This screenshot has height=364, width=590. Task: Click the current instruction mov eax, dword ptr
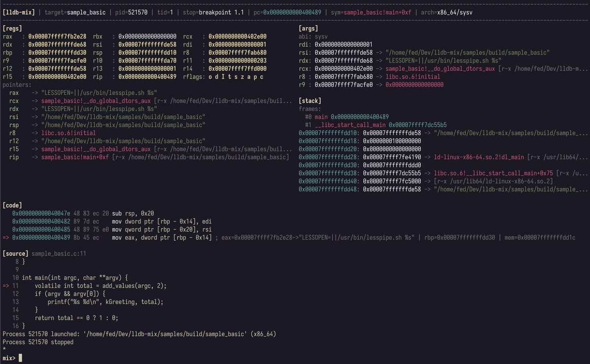(x=162, y=237)
